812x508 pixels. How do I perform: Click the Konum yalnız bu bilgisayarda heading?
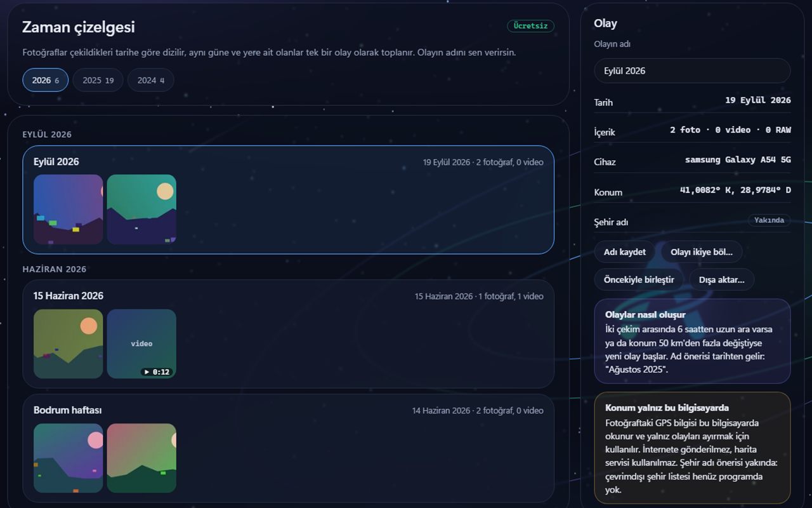point(667,408)
